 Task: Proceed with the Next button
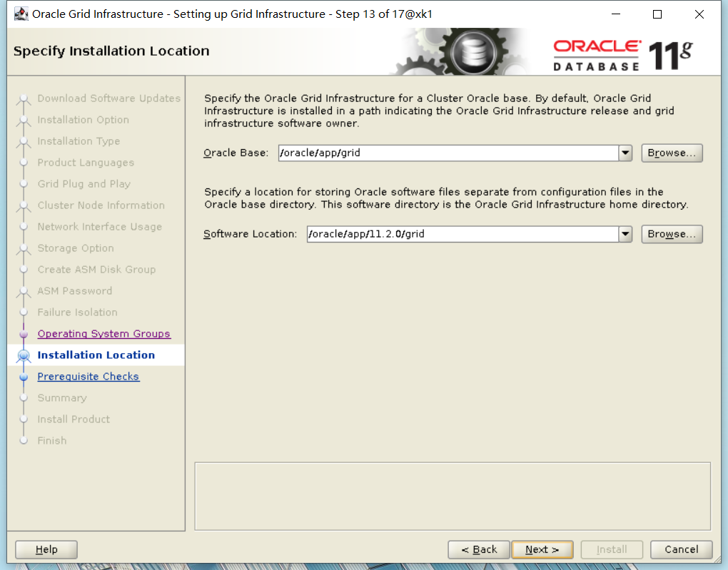tap(542, 549)
